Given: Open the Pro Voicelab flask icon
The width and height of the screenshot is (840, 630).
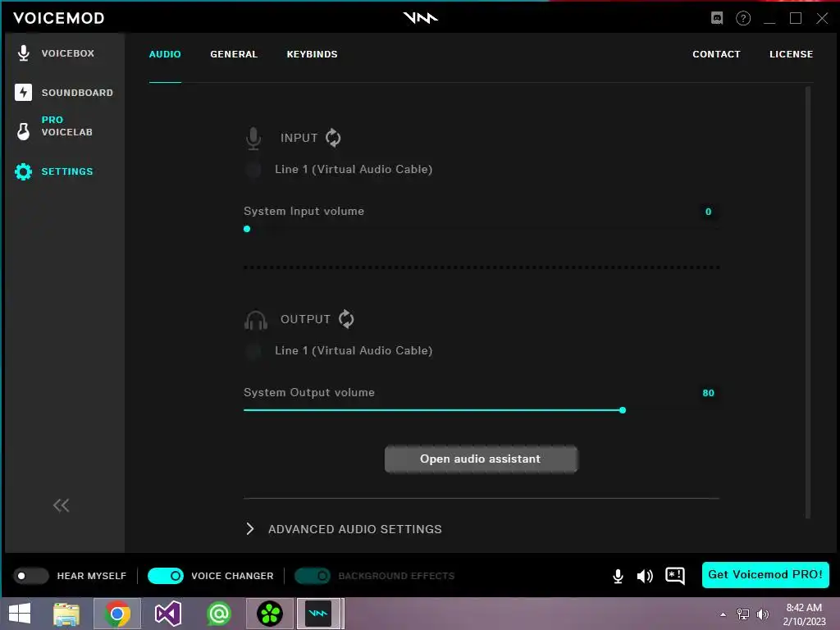Looking at the screenshot, I should (23, 131).
